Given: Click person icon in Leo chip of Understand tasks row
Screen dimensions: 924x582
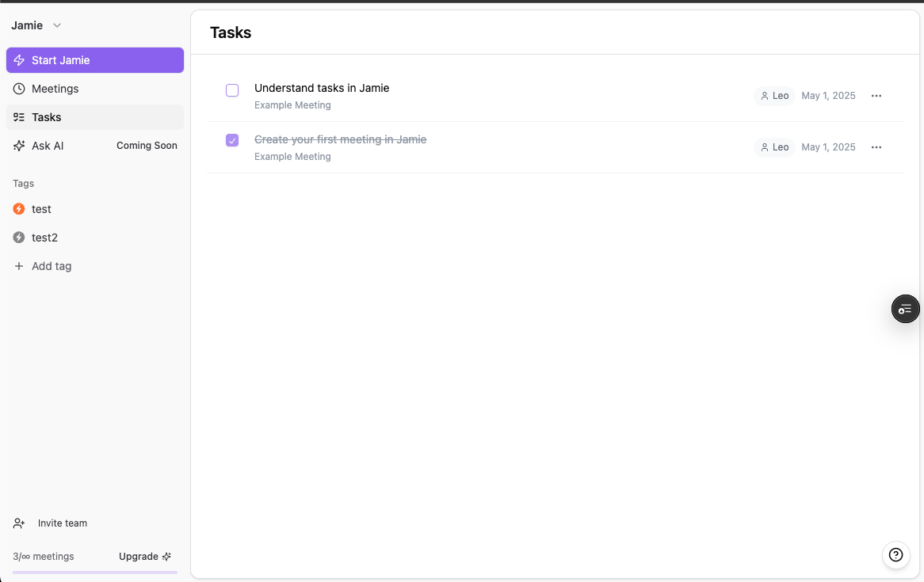Looking at the screenshot, I should (764, 96).
